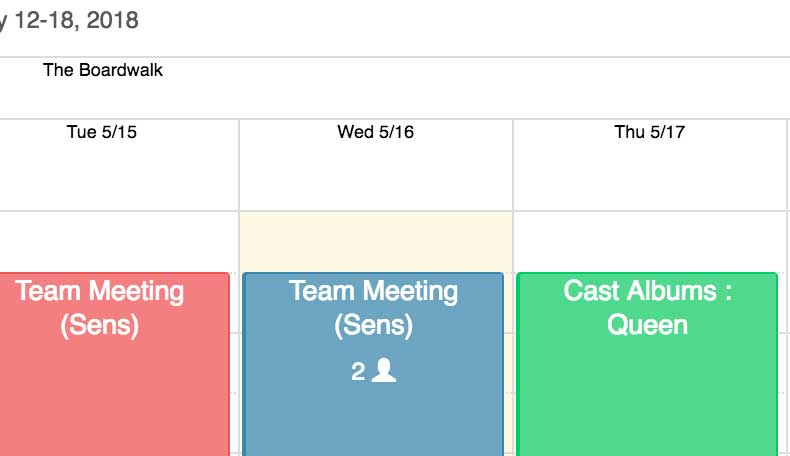This screenshot has height=456, width=790.
Task: Click the "(Sens)" text in Tuesday's red event
Action: 100,325
